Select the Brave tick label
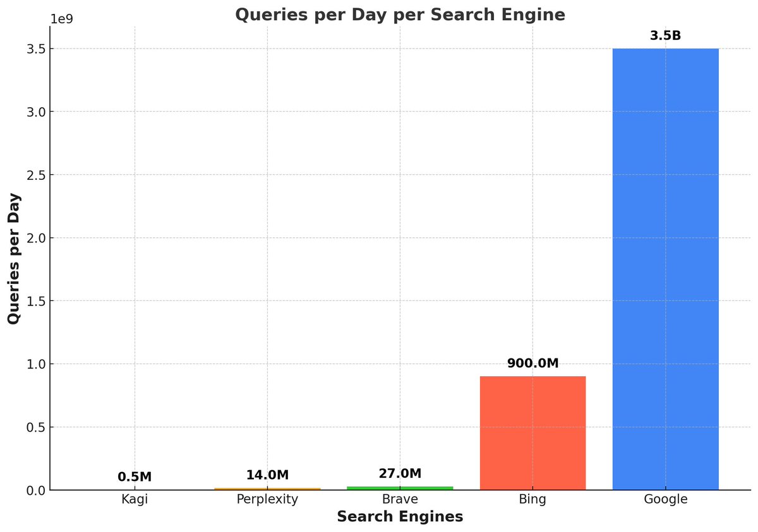 point(400,499)
